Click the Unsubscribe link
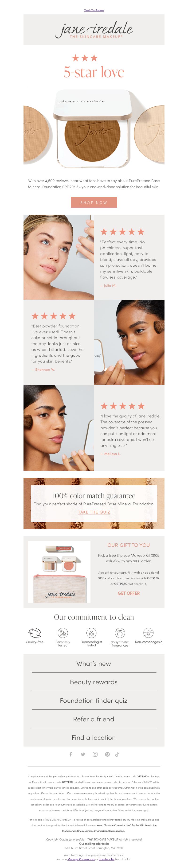Image resolution: width=188 pixels, height=868 pixels. (x=106, y=859)
